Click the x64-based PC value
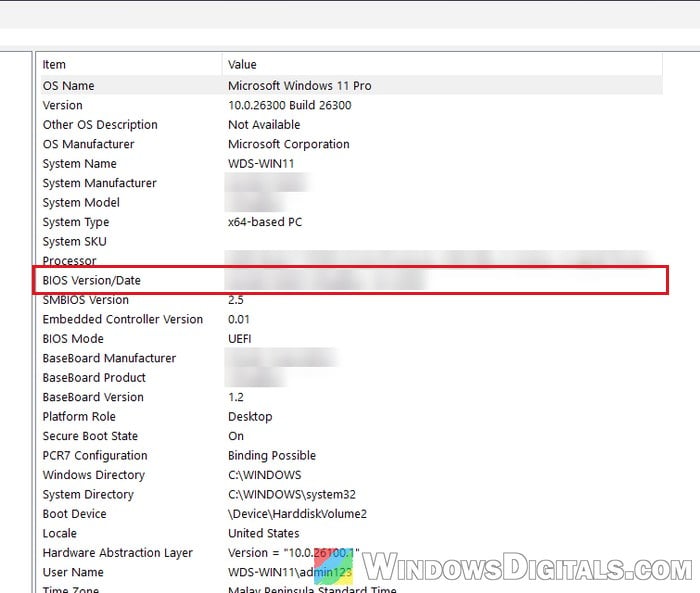 pyautogui.click(x=265, y=222)
